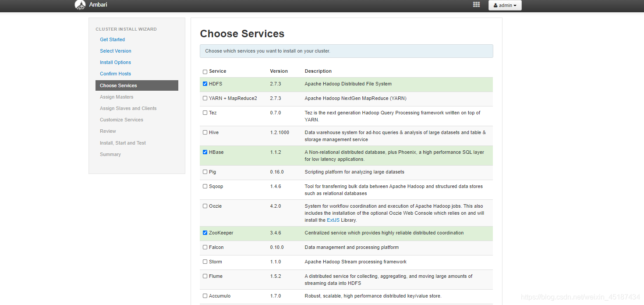644x305 pixels.
Task: Enable the Falcon service checkbox
Action: tap(205, 247)
